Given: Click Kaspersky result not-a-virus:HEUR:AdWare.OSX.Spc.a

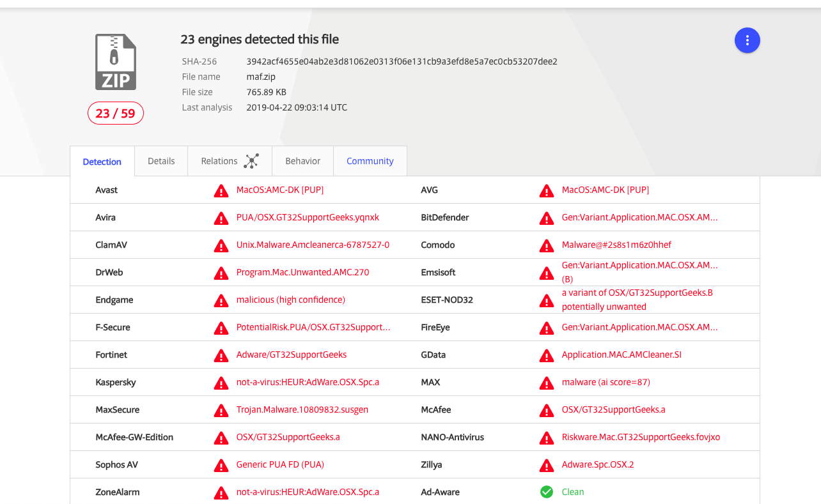Looking at the screenshot, I should click(308, 382).
